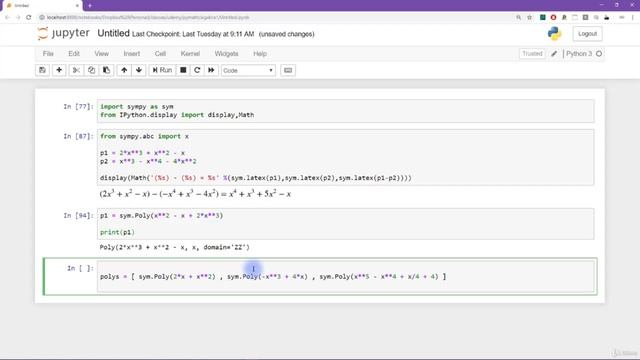Open the Widgets menu
640x360 pixels.
[226, 53]
